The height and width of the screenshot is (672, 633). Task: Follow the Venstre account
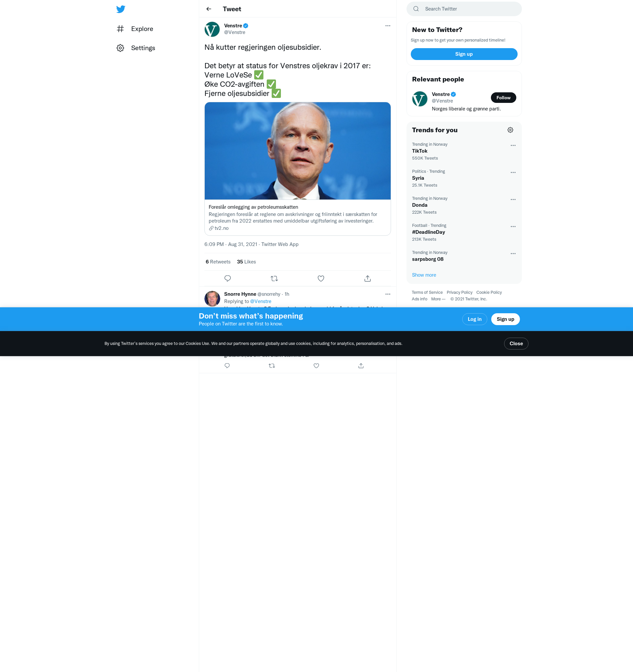click(x=503, y=98)
